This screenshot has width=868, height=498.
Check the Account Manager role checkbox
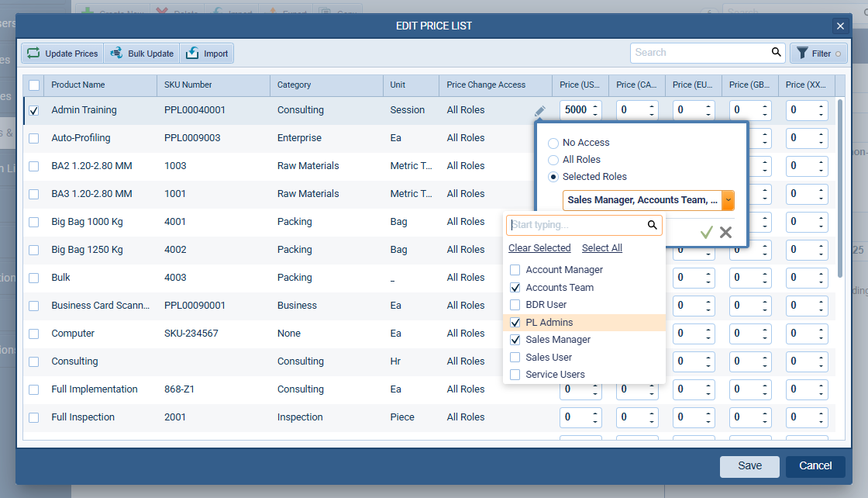(515, 270)
